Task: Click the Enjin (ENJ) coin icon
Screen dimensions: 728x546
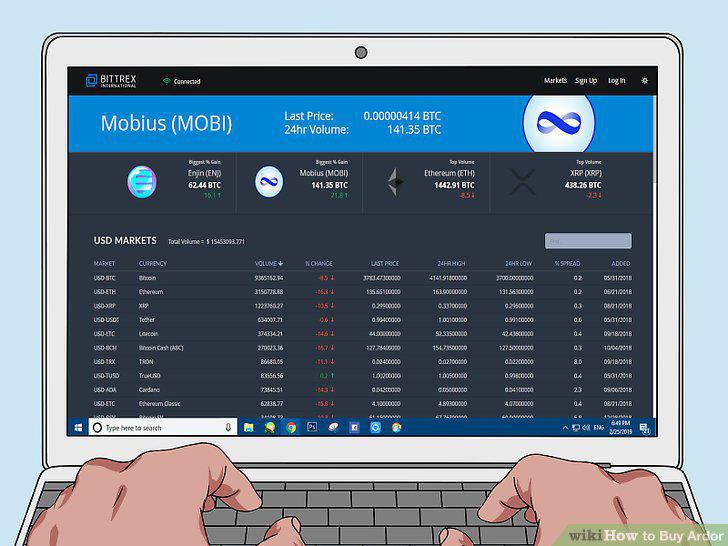Action: [x=142, y=182]
